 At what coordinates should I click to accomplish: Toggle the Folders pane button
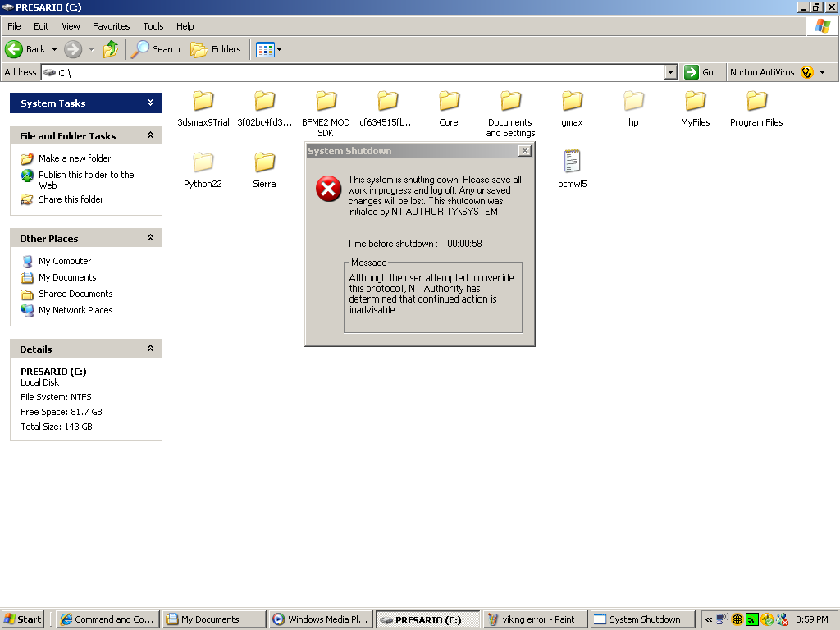[x=216, y=49]
